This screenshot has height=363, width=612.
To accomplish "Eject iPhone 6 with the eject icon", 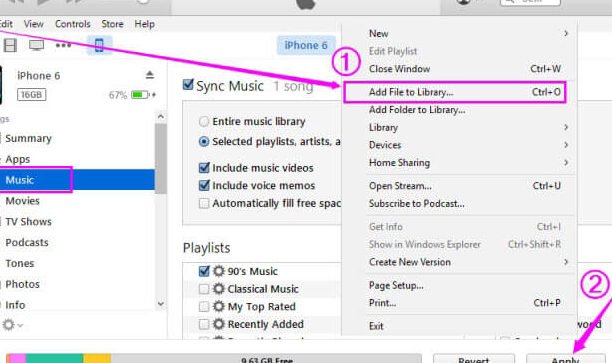I will tap(149, 75).
